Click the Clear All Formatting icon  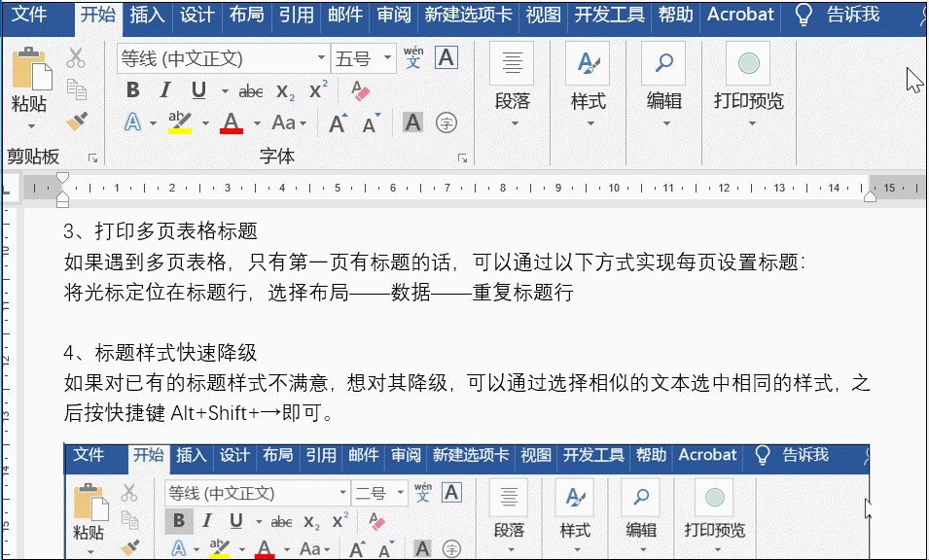[359, 90]
